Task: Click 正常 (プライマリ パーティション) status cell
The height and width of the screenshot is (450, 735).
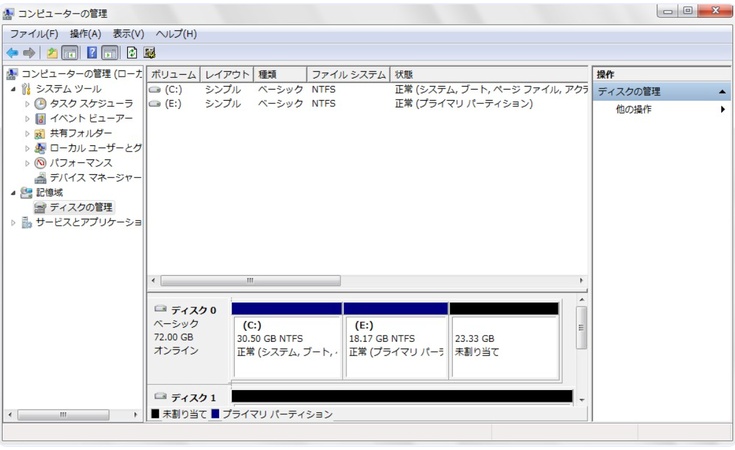Action: [464, 104]
